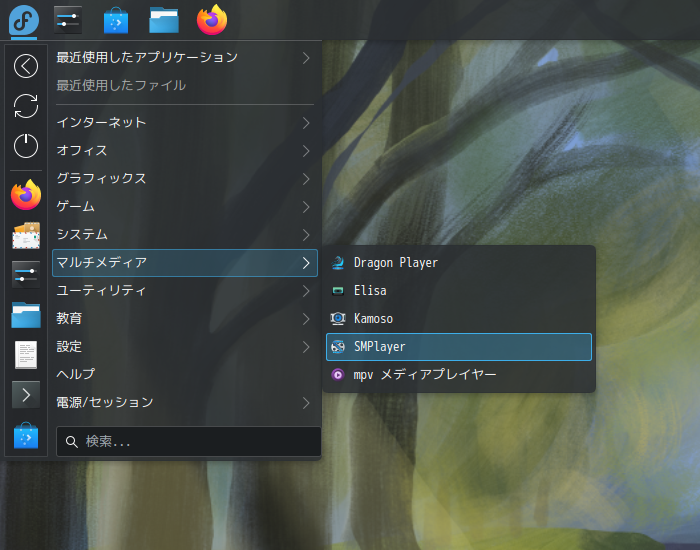Open System Settings from favorites sidebar
The image size is (700, 550).
26,275
